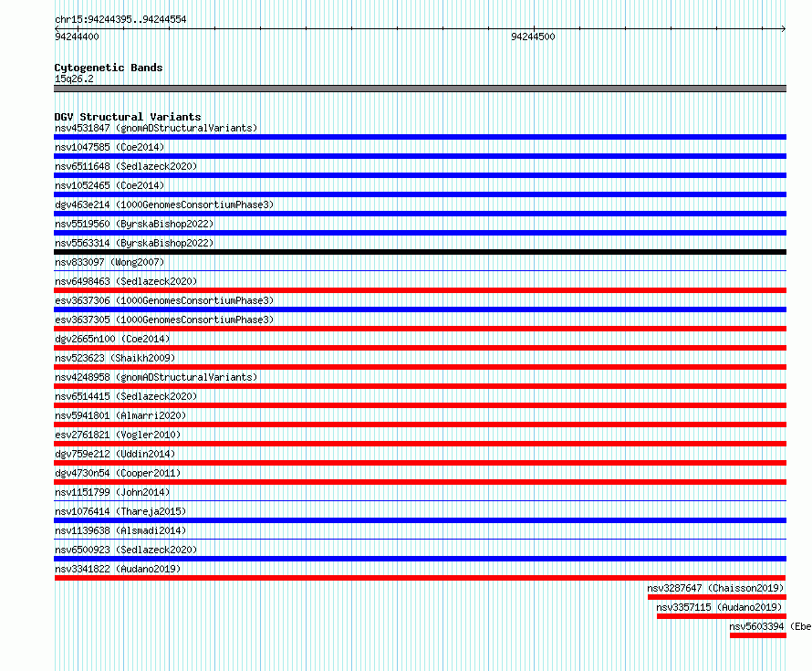
Task: Click nsv6500923 (Sedlazeck2020) label
Action: pyautogui.click(x=126, y=550)
